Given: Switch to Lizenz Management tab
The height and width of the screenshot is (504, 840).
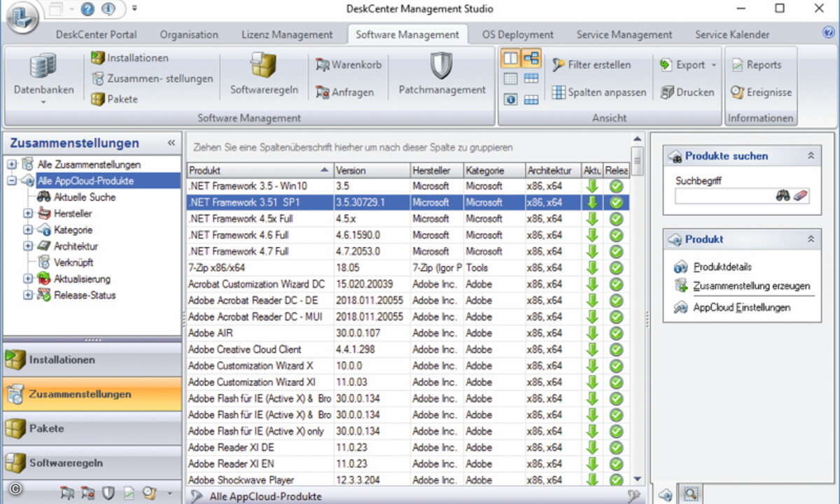Looking at the screenshot, I should 287,34.
